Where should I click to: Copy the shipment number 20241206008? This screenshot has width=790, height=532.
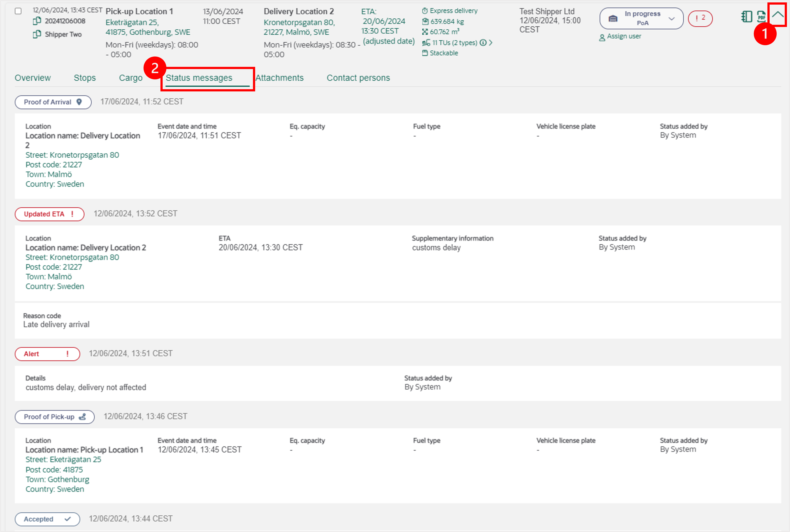[x=37, y=21]
